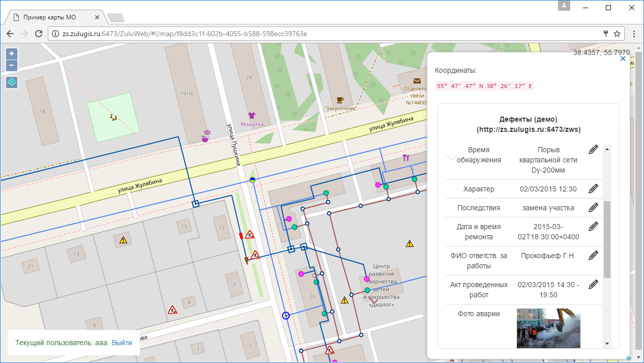Click the Выйти logout link
This screenshot has height=363, width=644.
point(122,343)
